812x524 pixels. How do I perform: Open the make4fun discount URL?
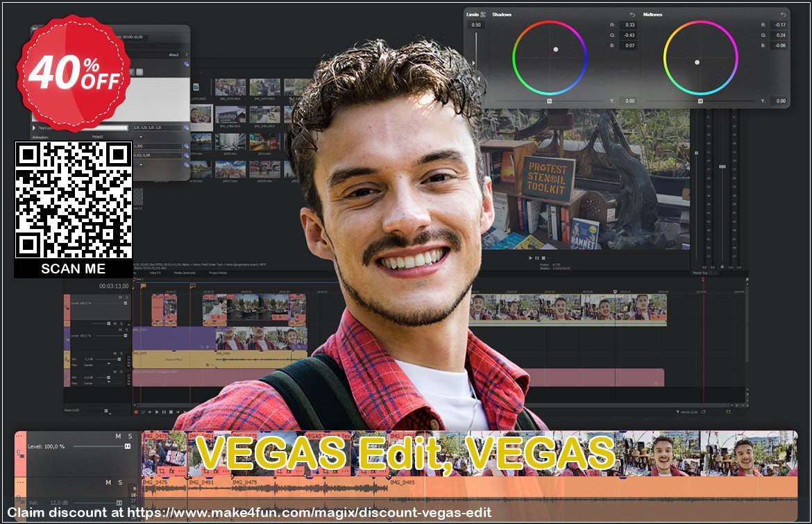coord(309,513)
